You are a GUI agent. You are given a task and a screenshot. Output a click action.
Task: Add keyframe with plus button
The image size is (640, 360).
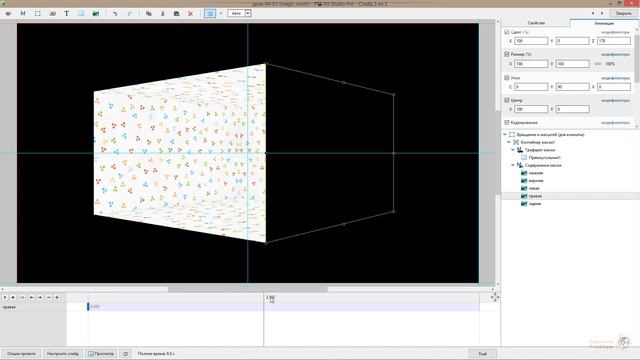click(57, 298)
